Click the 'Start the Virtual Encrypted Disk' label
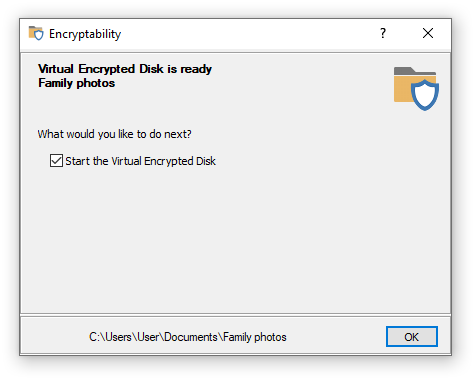474x380 pixels. click(x=140, y=161)
